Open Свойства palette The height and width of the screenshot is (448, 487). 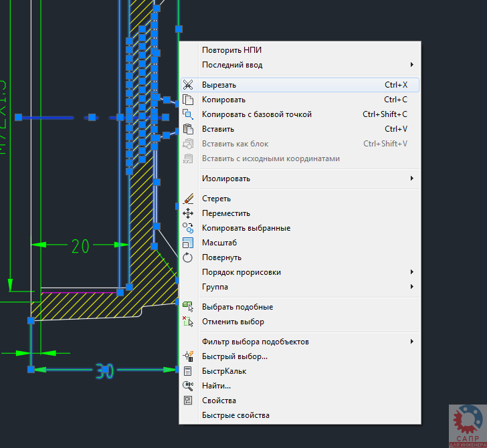[300, 401]
